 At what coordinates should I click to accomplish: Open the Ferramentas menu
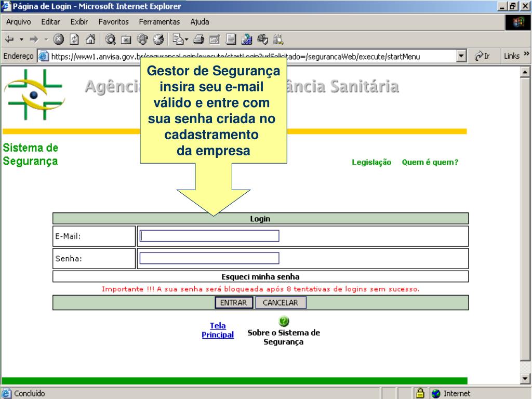pyautogui.click(x=159, y=22)
